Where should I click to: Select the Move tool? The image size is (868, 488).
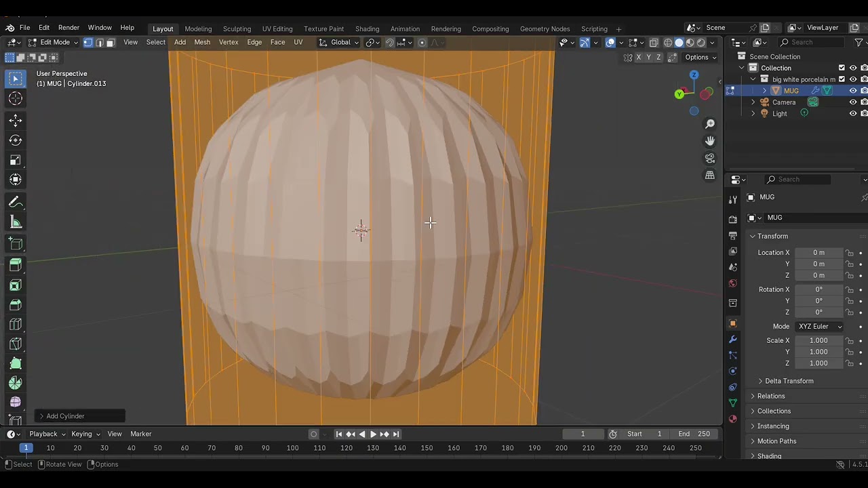tap(16, 121)
